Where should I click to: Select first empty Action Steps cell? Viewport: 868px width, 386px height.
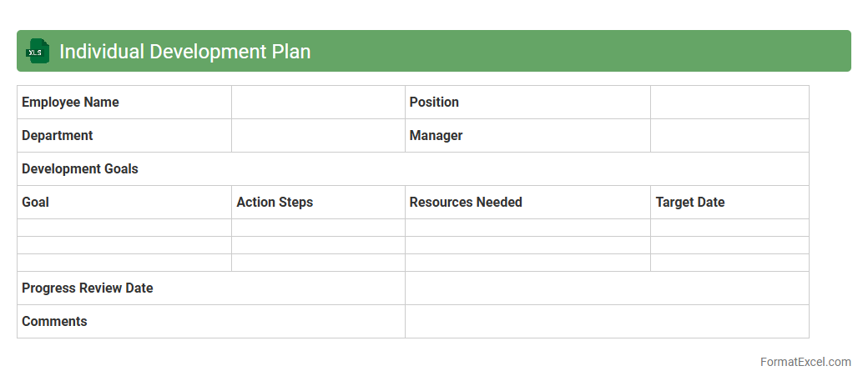318,228
